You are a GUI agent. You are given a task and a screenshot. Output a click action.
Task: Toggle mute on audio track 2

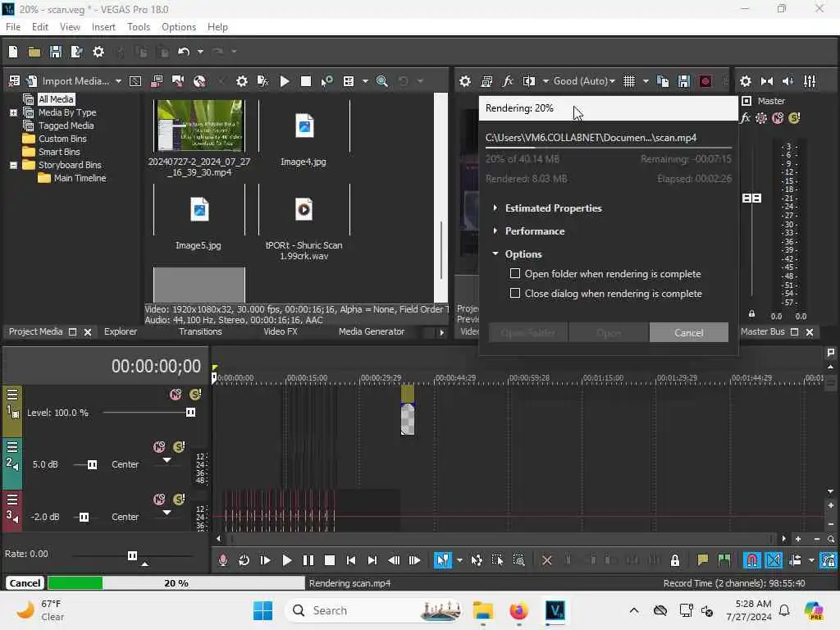click(159, 447)
